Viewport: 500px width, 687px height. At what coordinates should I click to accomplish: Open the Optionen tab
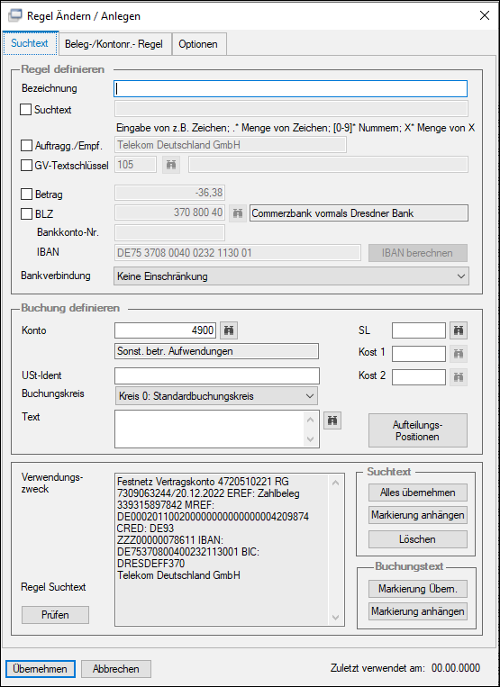point(199,44)
